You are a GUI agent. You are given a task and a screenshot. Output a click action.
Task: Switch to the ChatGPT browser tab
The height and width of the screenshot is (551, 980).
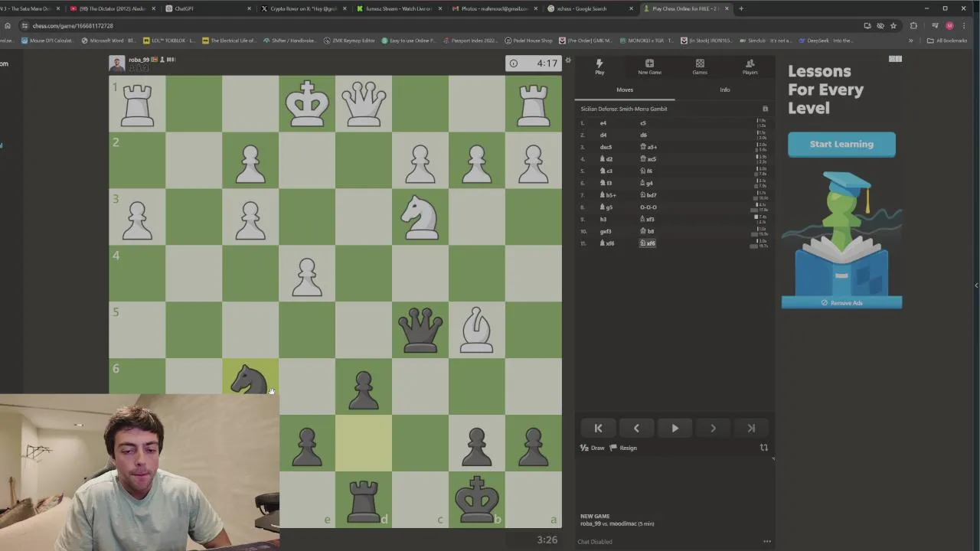click(207, 8)
